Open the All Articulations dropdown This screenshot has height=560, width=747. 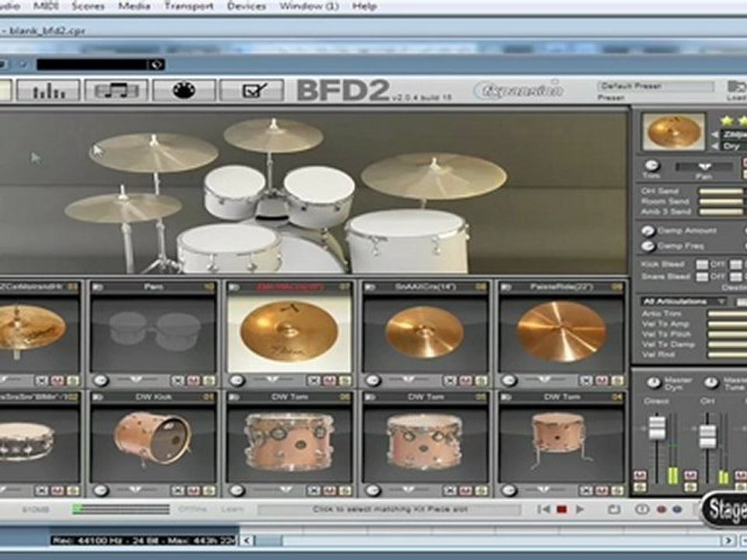point(683,302)
